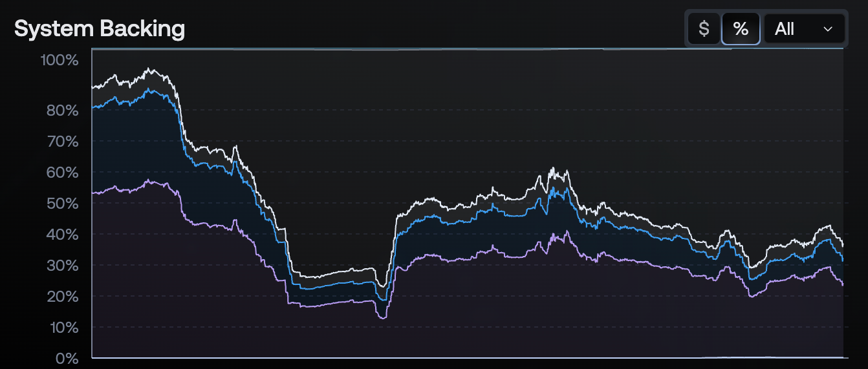Click the System Backing heading
This screenshot has width=868, height=369.
pyautogui.click(x=100, y=29)
